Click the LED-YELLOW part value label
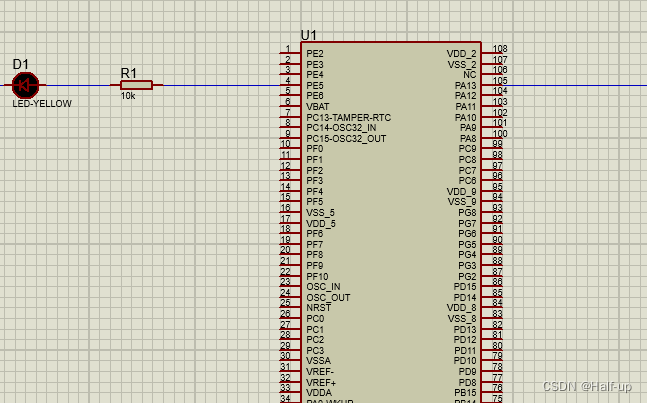647x403 pixels. (42, 104)
